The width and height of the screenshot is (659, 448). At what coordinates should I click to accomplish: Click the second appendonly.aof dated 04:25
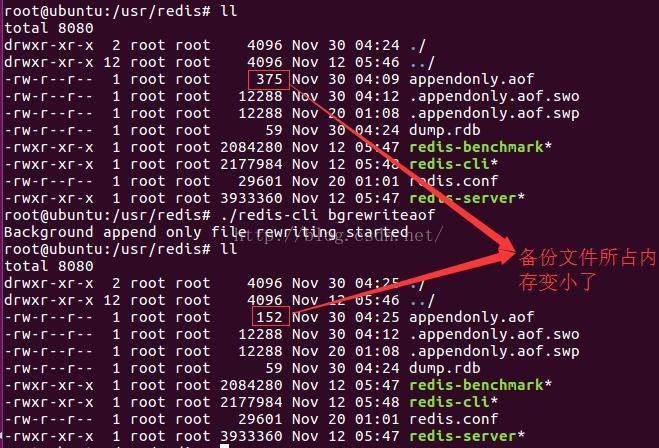pos(472,317)
